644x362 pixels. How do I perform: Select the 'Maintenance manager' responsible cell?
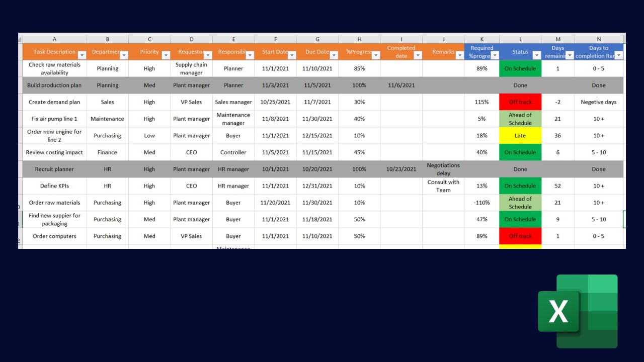coord(233,119)
